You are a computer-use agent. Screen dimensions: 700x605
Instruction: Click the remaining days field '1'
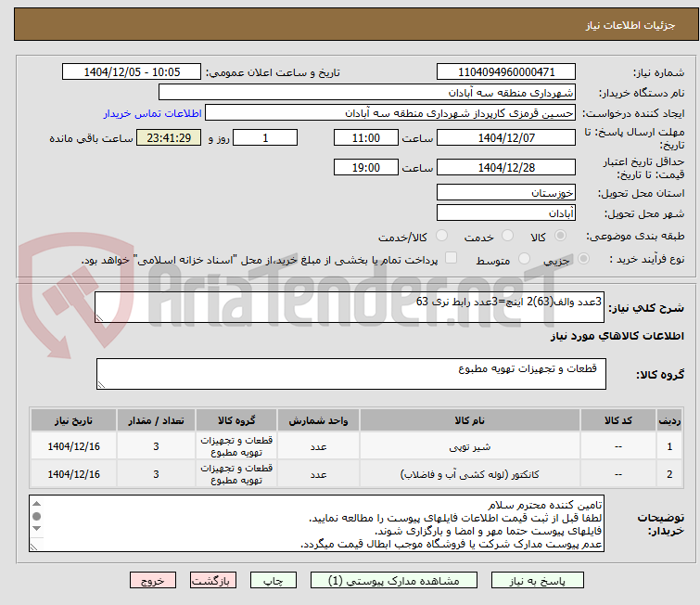(x=265, y=137)
